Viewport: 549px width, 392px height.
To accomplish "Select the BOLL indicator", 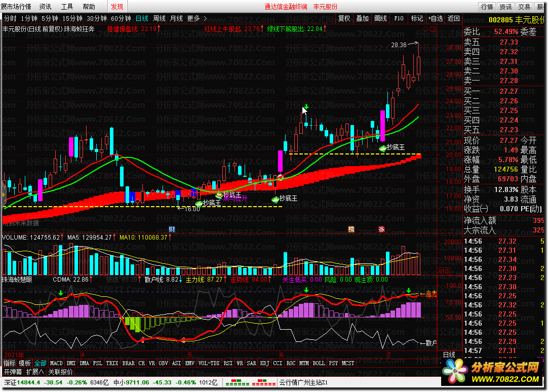I will 319,363.
